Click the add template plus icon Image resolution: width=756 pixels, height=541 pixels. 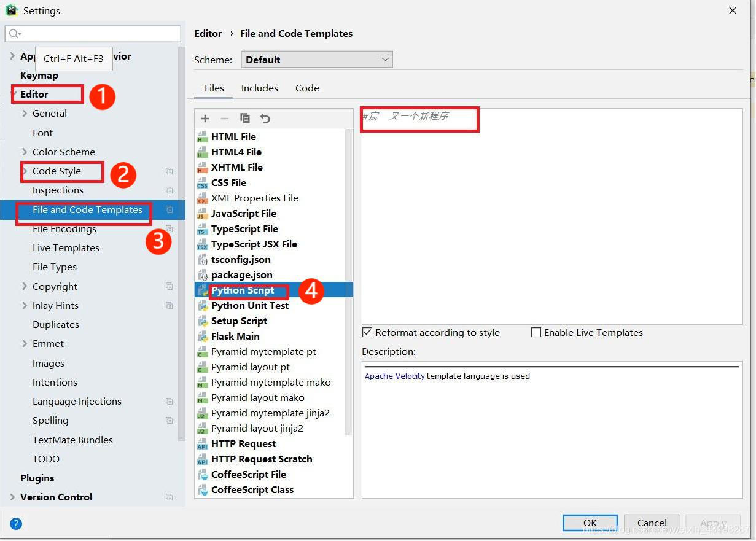click(205, 119)
